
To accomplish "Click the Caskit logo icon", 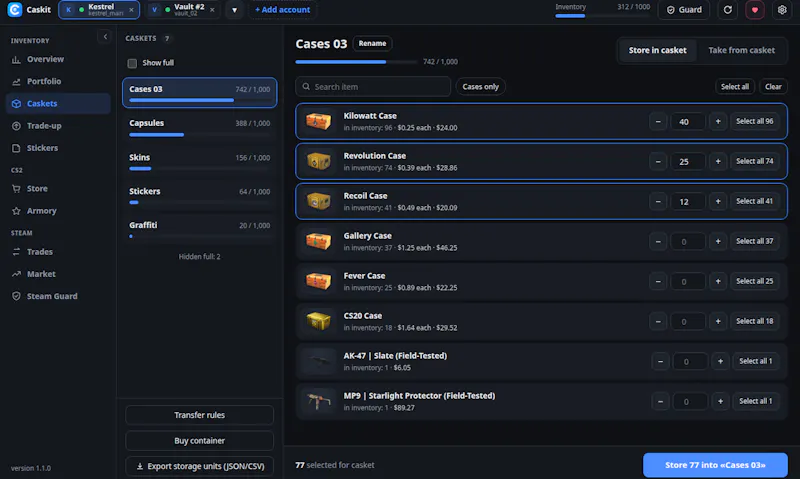I will pyautogui.click(x=15, y=9).
